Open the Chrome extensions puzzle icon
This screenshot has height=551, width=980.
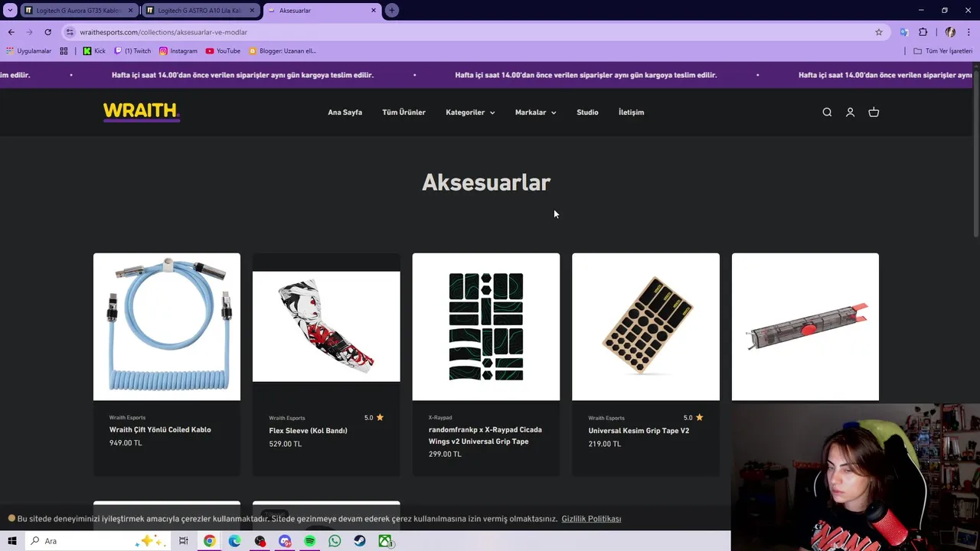click(923, 32)
